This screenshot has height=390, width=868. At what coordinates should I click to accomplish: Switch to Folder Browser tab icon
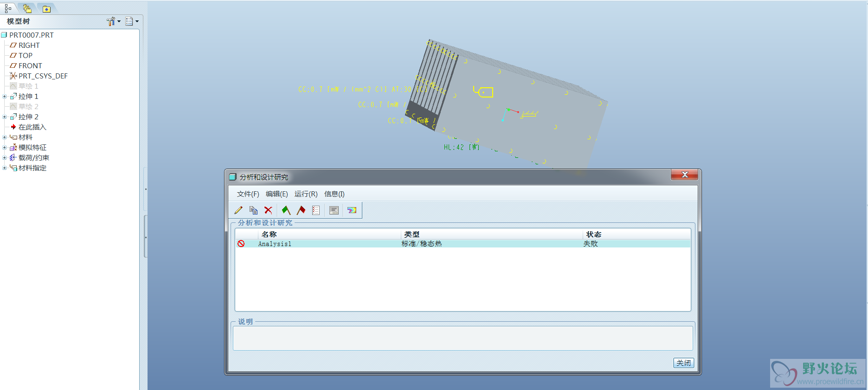27,8
